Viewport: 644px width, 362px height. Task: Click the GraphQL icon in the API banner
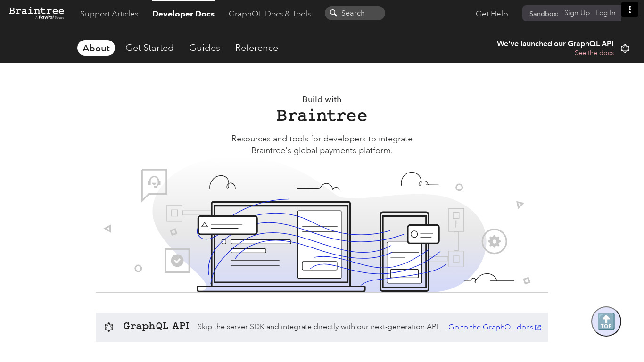(109, 327)
